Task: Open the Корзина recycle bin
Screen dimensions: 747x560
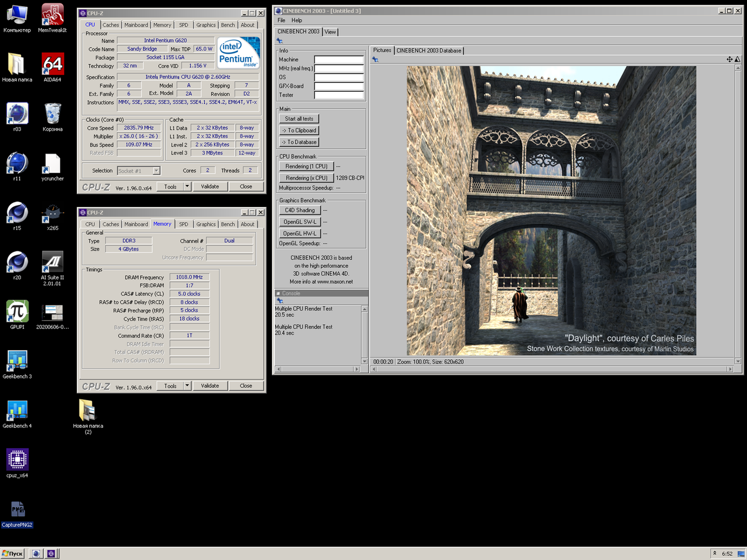Action: point(52,117)
